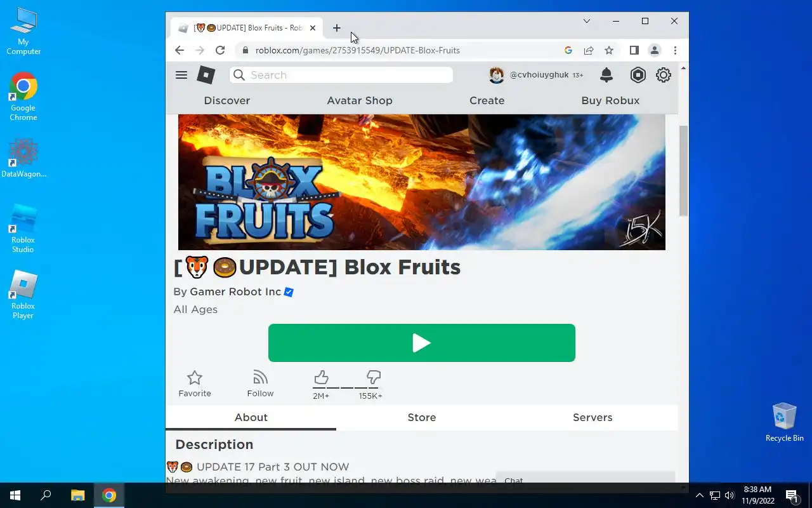
Task: Click the @cvhoiuyghuk avatar icon
Action: [497, 75]
